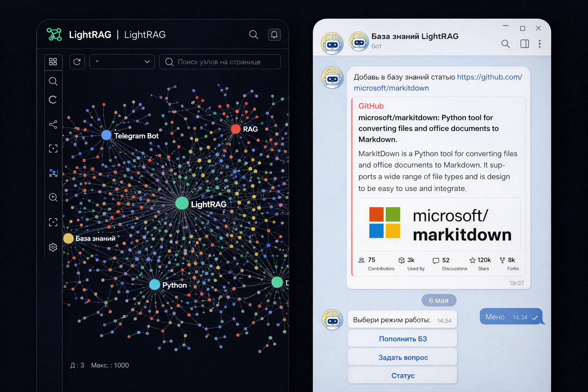Screen dimensions: 588x392
Task: Click the share graph icon in sidebar
Action: [53, 124]
